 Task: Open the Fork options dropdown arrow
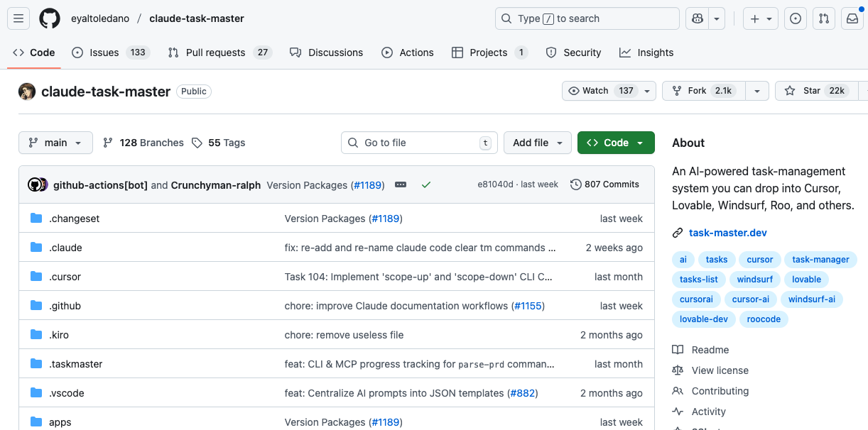click(757, 91)
